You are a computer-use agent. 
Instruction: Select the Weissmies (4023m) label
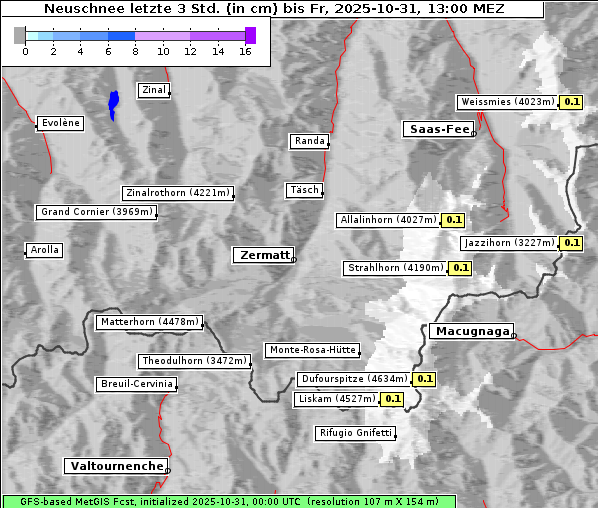[507, 102]
